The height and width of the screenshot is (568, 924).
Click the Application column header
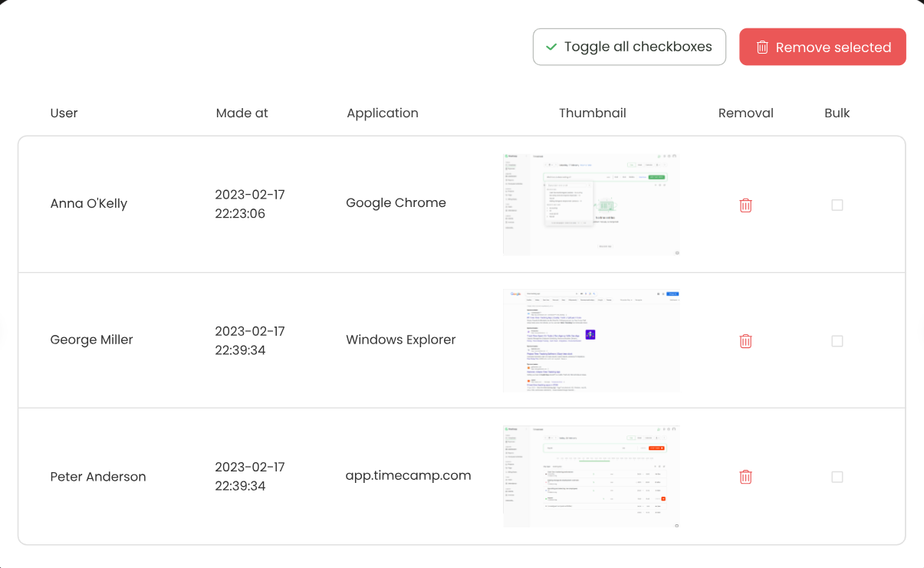coord(383,113)
